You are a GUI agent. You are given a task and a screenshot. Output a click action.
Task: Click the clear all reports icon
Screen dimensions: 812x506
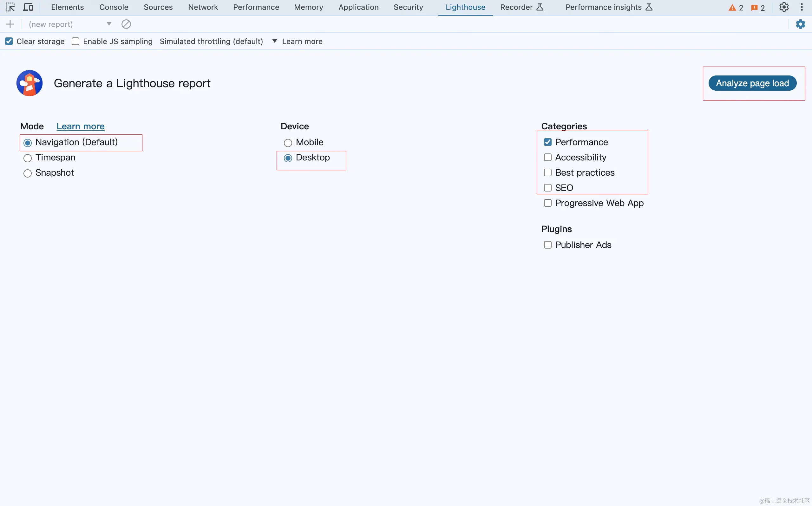point(126,24)
